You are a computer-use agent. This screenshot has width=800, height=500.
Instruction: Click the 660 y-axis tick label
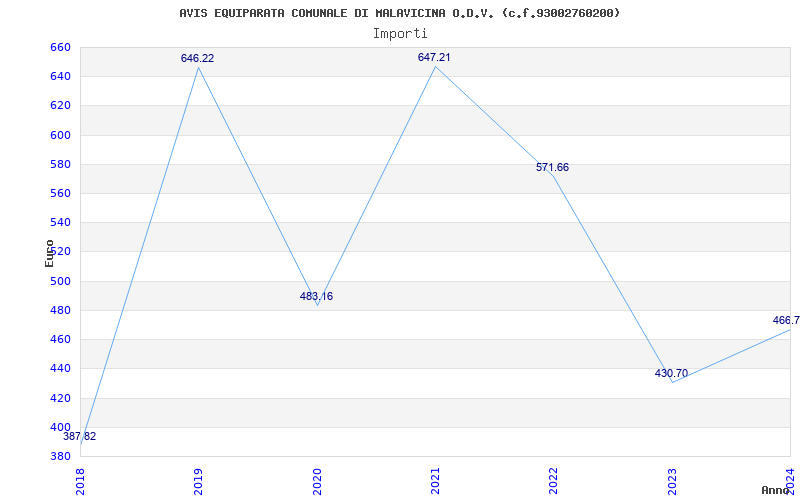click(x=60, y=47)
